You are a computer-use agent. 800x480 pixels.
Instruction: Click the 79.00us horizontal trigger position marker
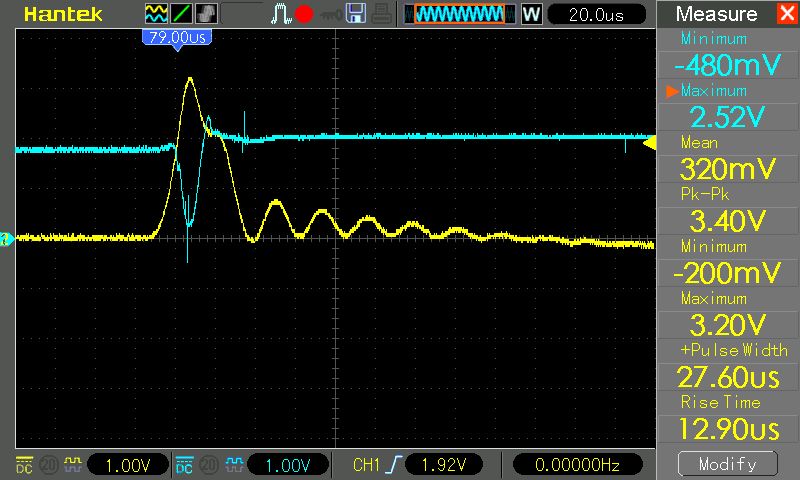(181, 36)
